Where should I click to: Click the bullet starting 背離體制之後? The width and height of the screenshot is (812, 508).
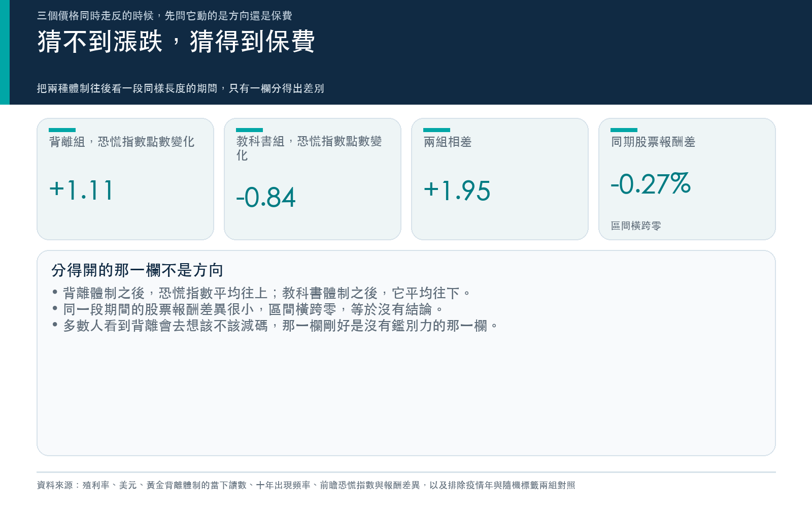[x=262, y=293]
